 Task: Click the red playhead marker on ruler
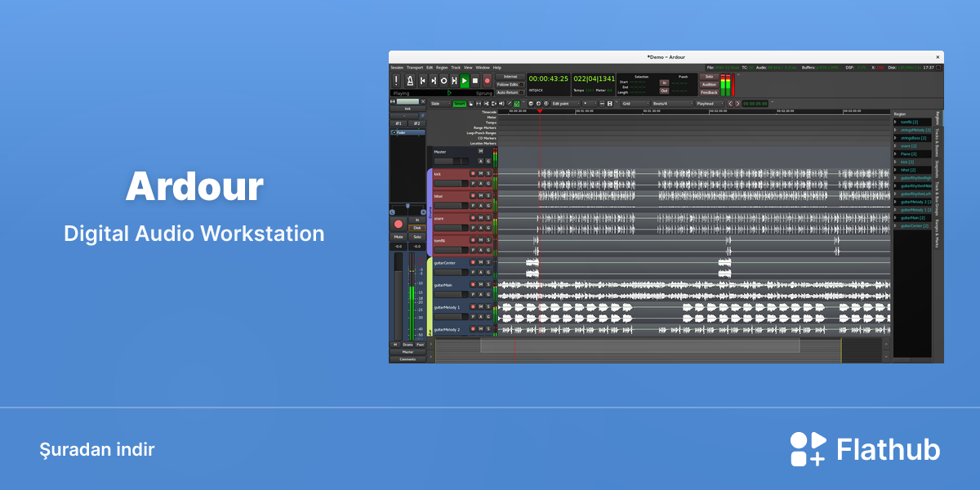click(x=539, y=111)
